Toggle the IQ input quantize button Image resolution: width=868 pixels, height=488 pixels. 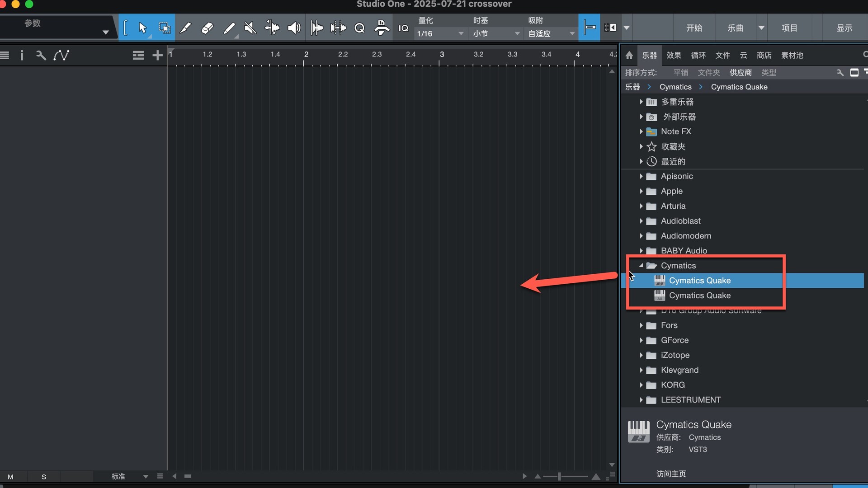pyautogui.click(x=403, y=28)
